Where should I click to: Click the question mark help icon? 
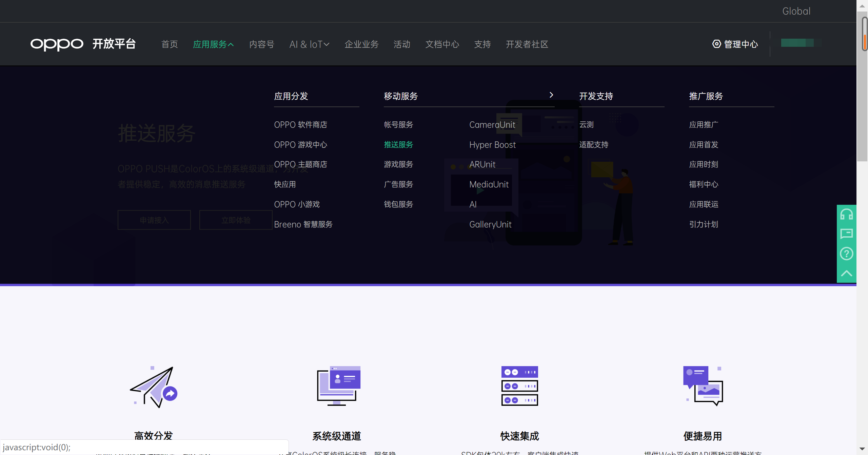(x=846, y=254)
